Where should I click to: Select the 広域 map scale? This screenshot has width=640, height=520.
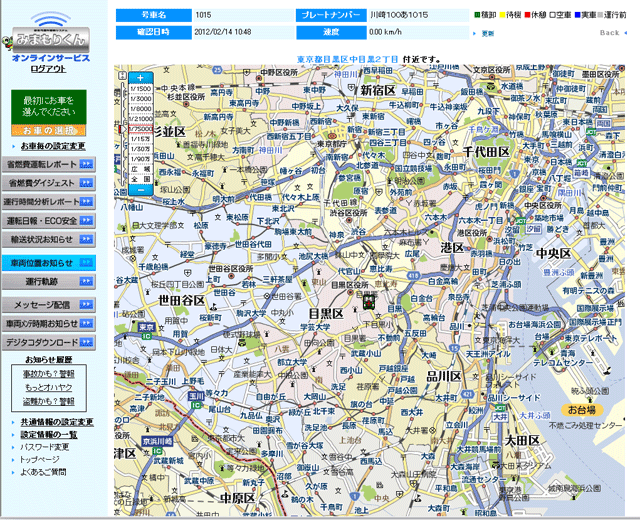tap(140, 169)
